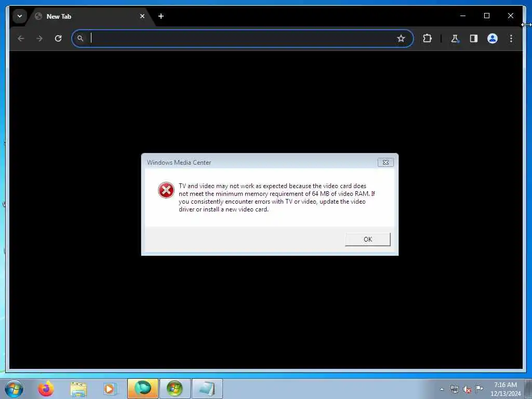
Task: Click the search magnifier icon in the address bar
Action: pyautogui.click(x=80, y=38)
